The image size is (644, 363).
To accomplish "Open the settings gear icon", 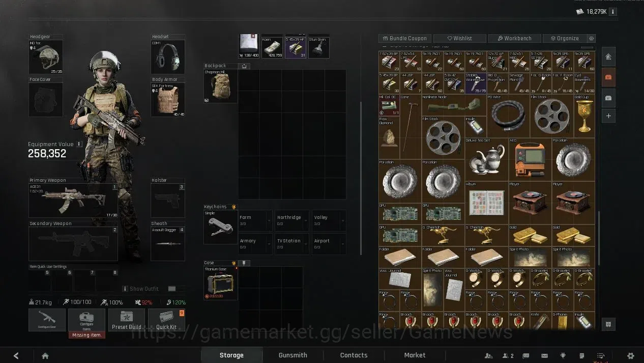I will [631, 355].
